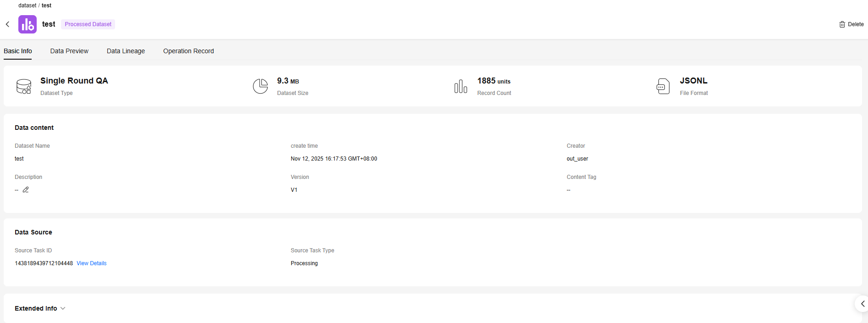The height and width of the screenshot is (323, 868).
Task: Select the Basic Info tab
Action: click(18, 51)
